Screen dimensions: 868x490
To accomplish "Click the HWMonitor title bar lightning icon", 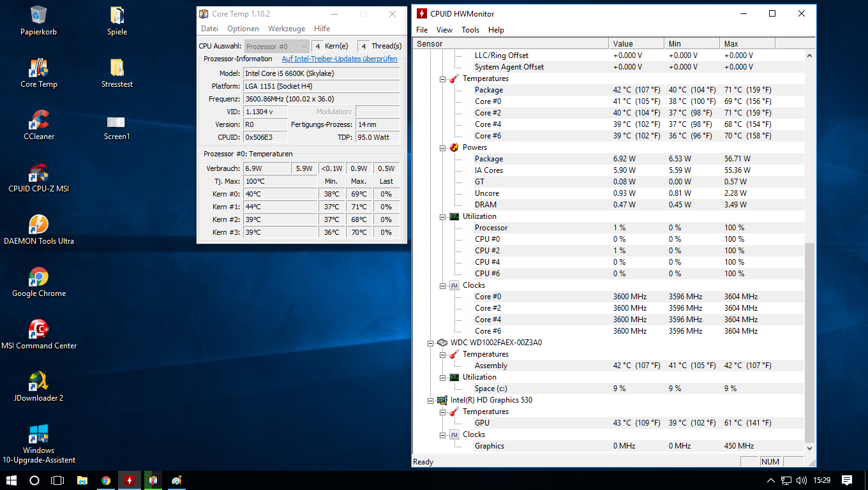I will 421,13.
